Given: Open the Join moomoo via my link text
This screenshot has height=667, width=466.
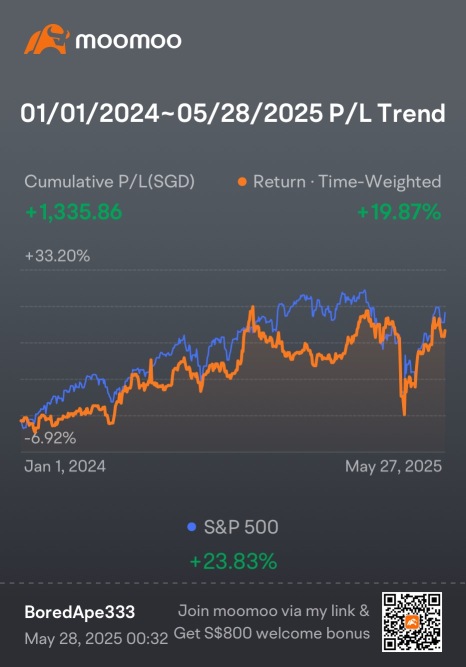Looking at the screenshot, I should [x=274, y=611].
